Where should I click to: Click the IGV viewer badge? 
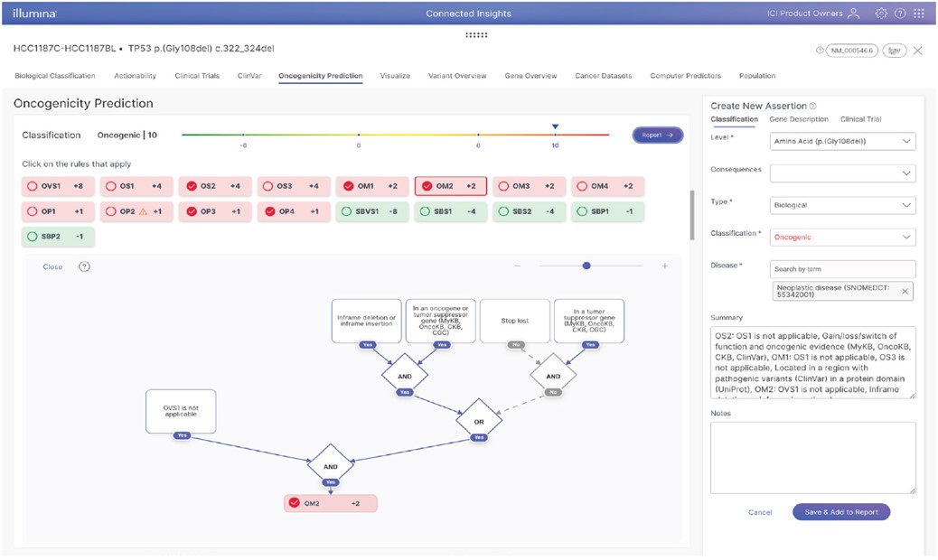pyautogui.click(x=895, y=51)
